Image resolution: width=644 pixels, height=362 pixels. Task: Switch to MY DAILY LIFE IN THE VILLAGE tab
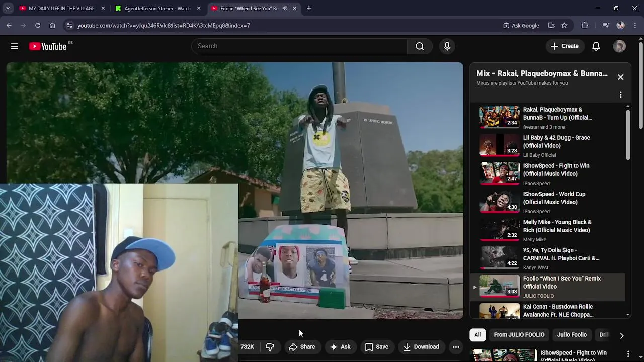(61, 8)
